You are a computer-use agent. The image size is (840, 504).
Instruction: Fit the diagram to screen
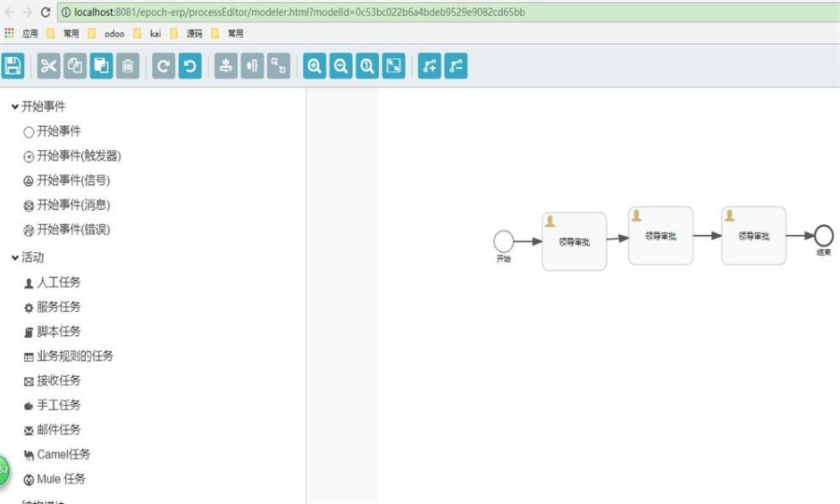point(393,66)
